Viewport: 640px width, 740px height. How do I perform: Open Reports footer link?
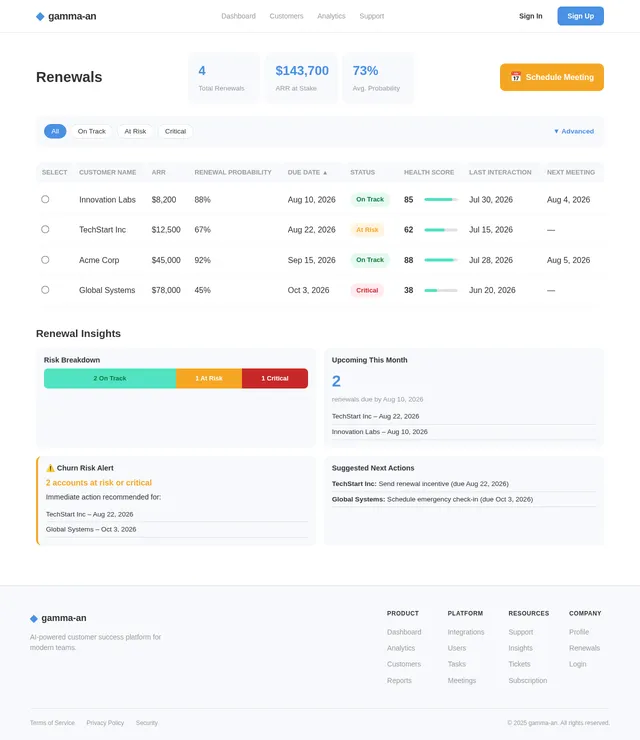(399, 681)
